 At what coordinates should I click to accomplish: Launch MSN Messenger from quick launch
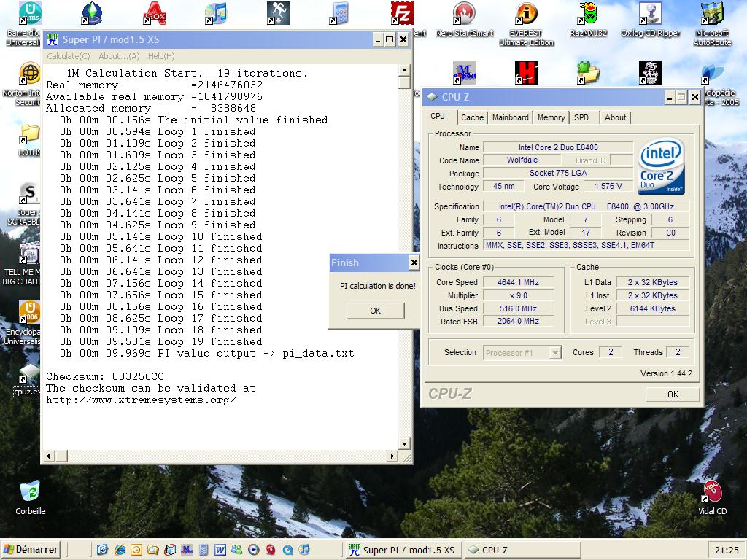pyautogui.click(x=237, y=550)
